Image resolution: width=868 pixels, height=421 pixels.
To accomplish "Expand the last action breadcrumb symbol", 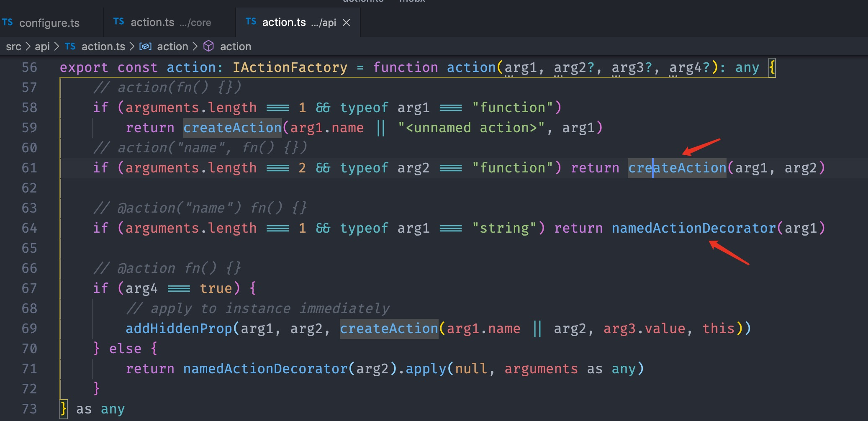I will pos(235,46).
